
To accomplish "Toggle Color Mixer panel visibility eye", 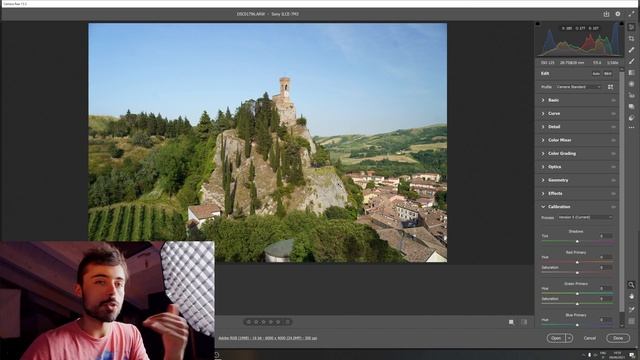I will [x=613, y=140].
